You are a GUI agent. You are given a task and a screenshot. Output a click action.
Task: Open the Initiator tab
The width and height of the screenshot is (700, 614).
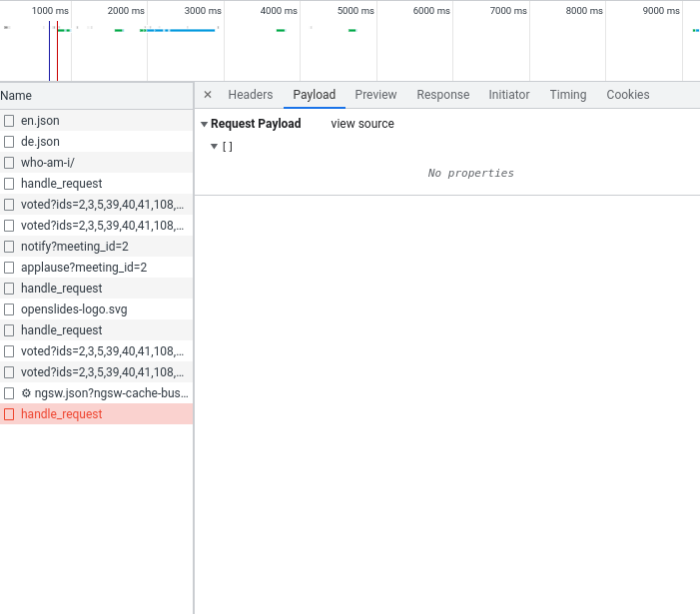coord(509,95)
